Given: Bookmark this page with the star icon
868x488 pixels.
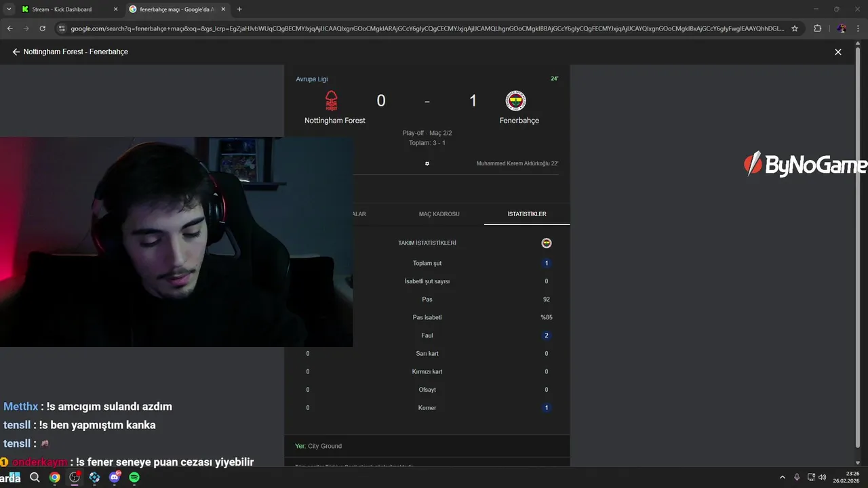Looking at the screenshot, I should click(795, 28).
